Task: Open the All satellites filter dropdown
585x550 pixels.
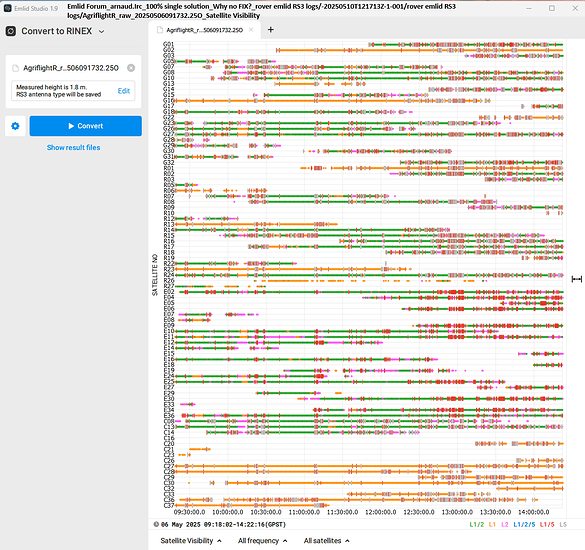Action: (x=326, y=541)
